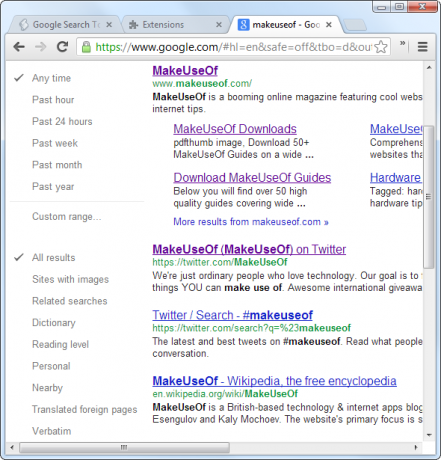Select the Personal results filter
The height and width of the screenshot is (460, 441).
[x=51, y=366]
